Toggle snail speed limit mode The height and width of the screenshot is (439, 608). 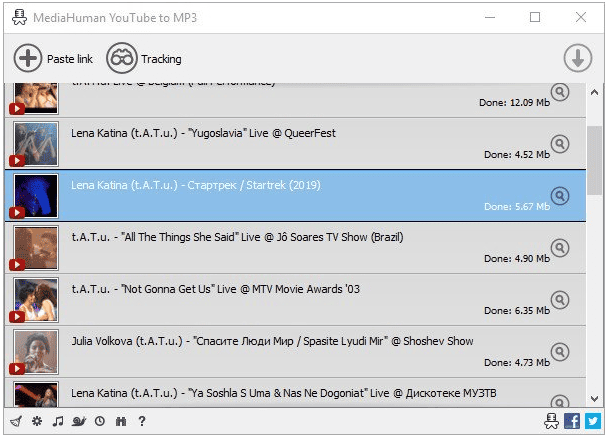(79, 421)
